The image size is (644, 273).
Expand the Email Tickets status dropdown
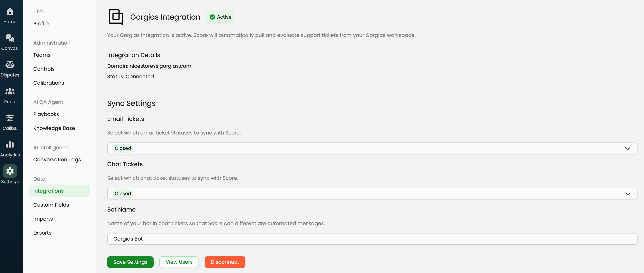click(627, 148)
